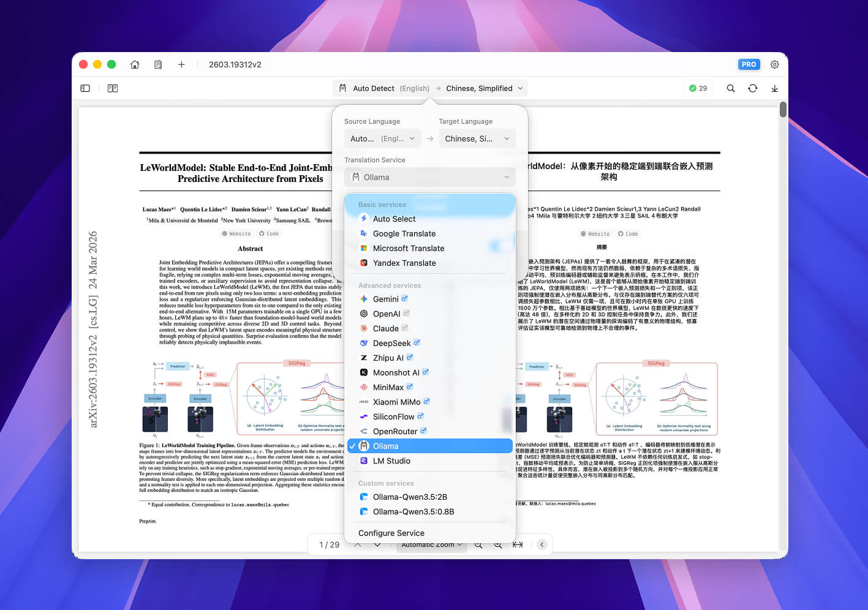
Task: Click the arXiv identifier sidebar text
Action: 93,329
